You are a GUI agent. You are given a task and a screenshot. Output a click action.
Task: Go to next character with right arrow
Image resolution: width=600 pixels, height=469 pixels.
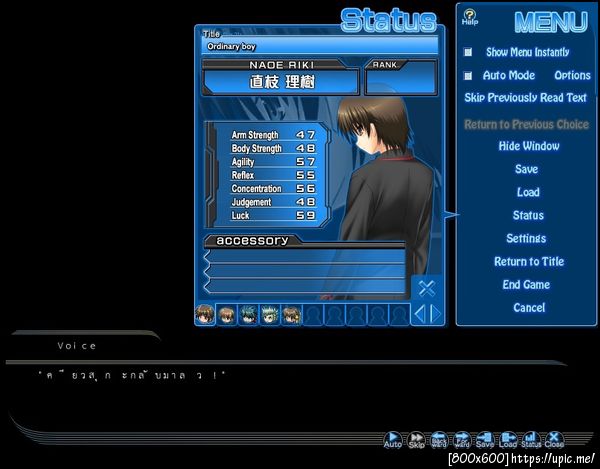436,314
